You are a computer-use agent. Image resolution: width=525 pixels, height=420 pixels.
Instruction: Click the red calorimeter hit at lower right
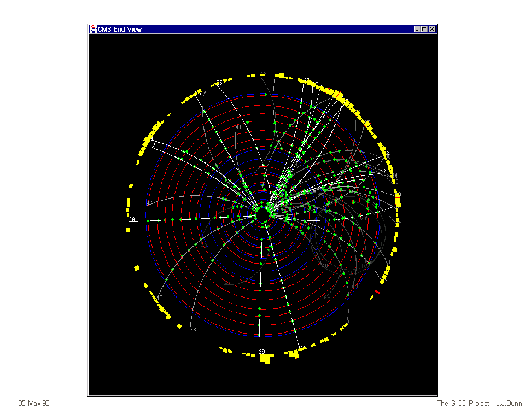pos(377,292)
